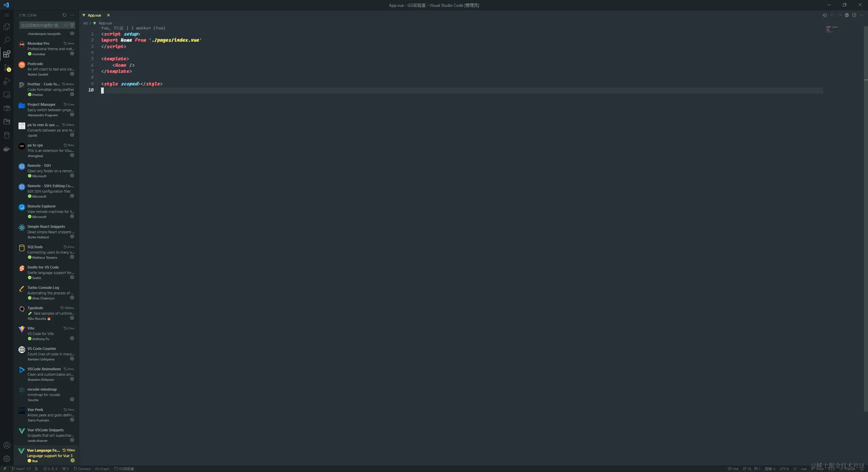
Task: Open manage gear for Monokai Pro extension
Action: [x=72, y=54]
